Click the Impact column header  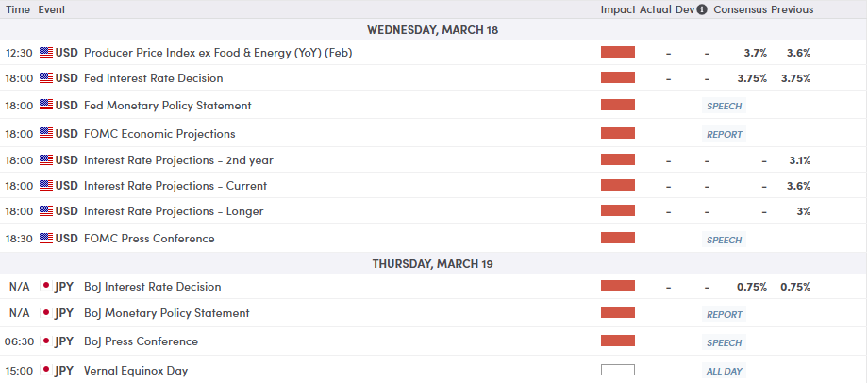click(618, 9)
